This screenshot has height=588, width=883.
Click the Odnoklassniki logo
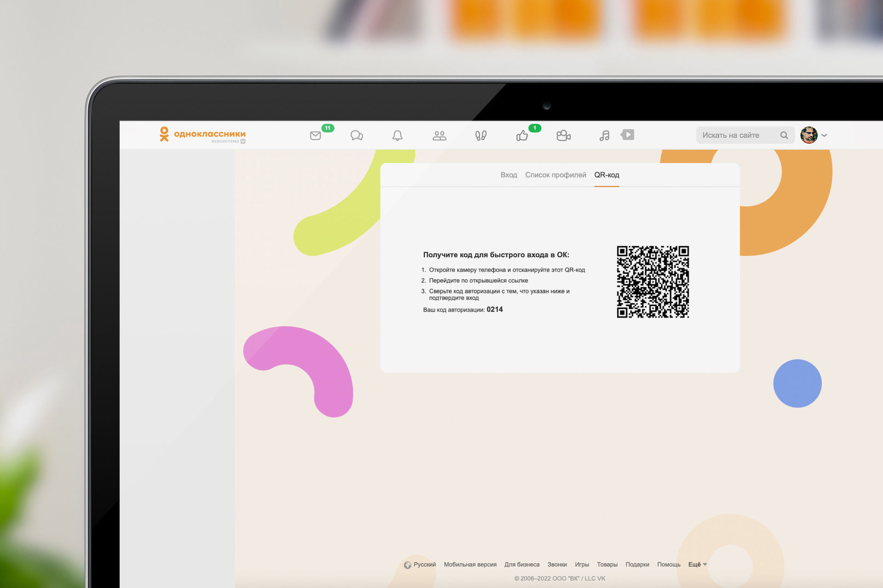[x=202, y=134]
